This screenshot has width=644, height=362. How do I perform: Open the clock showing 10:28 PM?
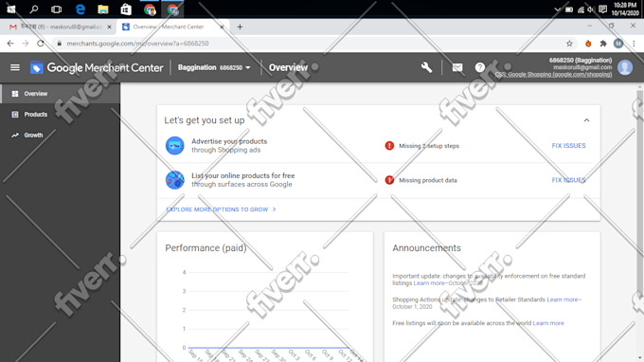(625, 9)
